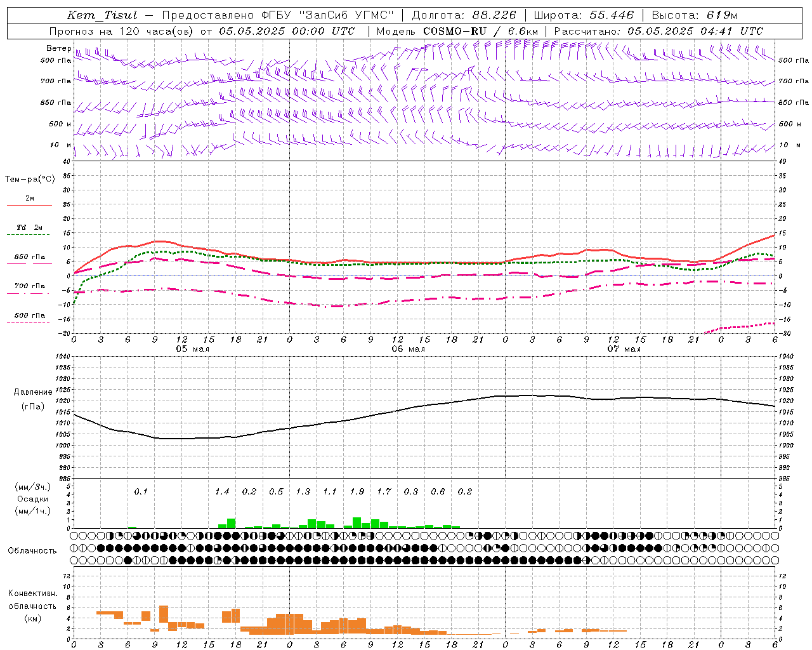Image resolution: width=812 pixels, height=650 pixels.
Task: Click the Ветер wind panel label
Action: click(x=59, y=48)
